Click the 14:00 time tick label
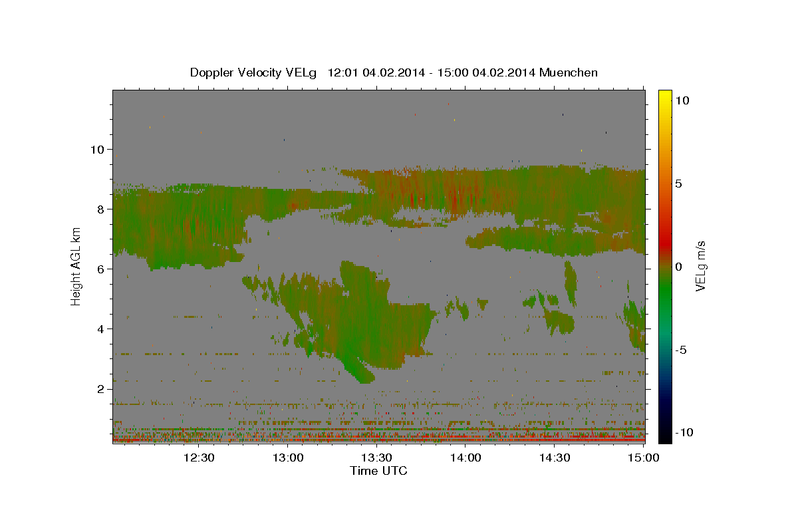The height and width of the screenshot is (532, 798). pos(465,458)
